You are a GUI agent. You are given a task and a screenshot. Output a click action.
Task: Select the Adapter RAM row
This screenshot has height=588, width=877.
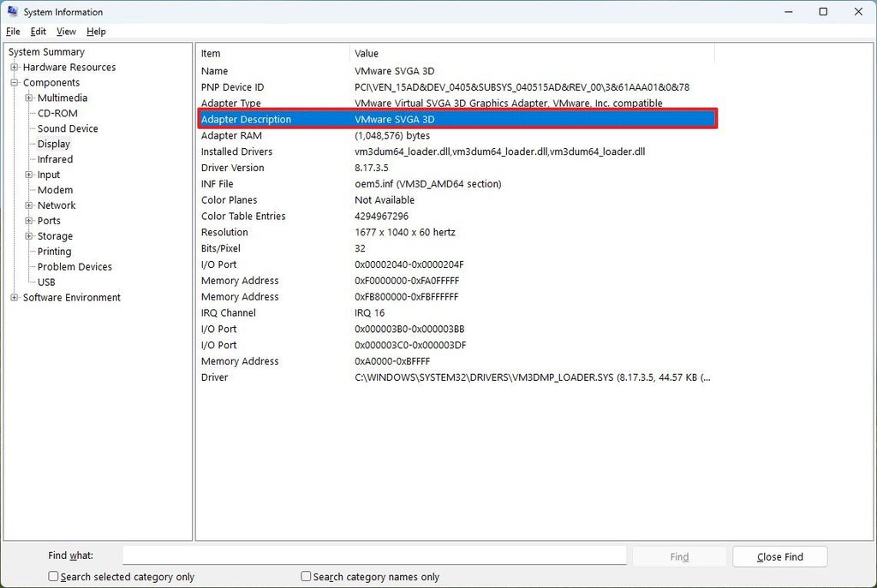pos(457,135)
